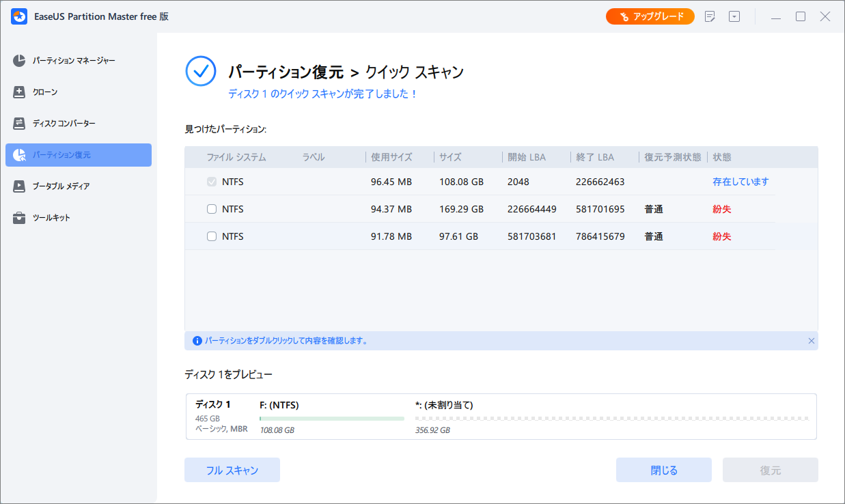Click the ブータブル メディア icon in sidebar

point(20,186)
